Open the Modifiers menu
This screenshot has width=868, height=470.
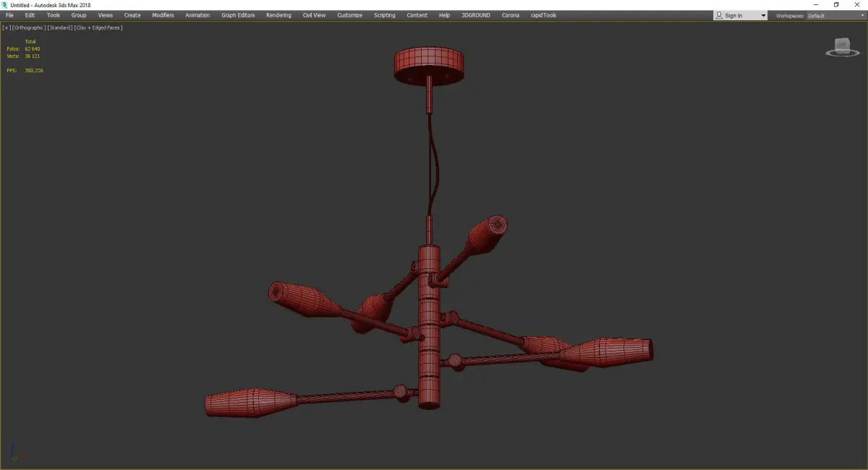[163, 15]
